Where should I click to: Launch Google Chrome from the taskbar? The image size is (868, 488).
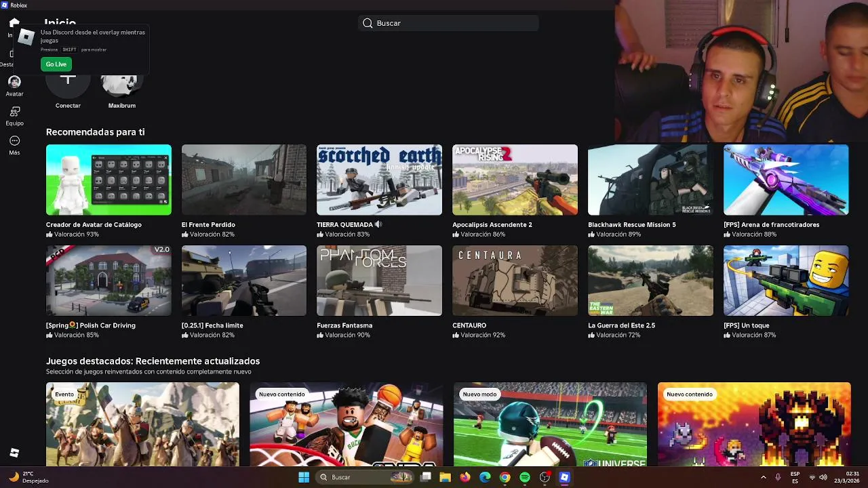point(505,477)
